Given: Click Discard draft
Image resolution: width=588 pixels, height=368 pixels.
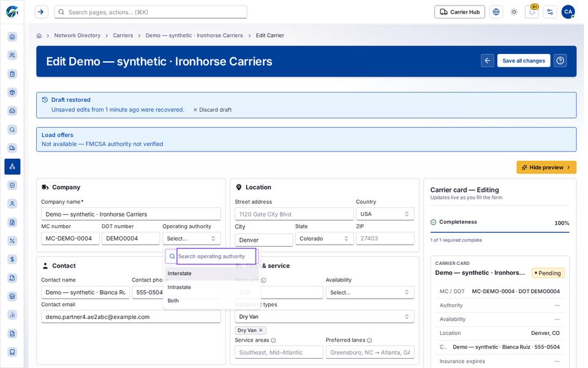Looking at the screenshot, I should pos(213,110).
